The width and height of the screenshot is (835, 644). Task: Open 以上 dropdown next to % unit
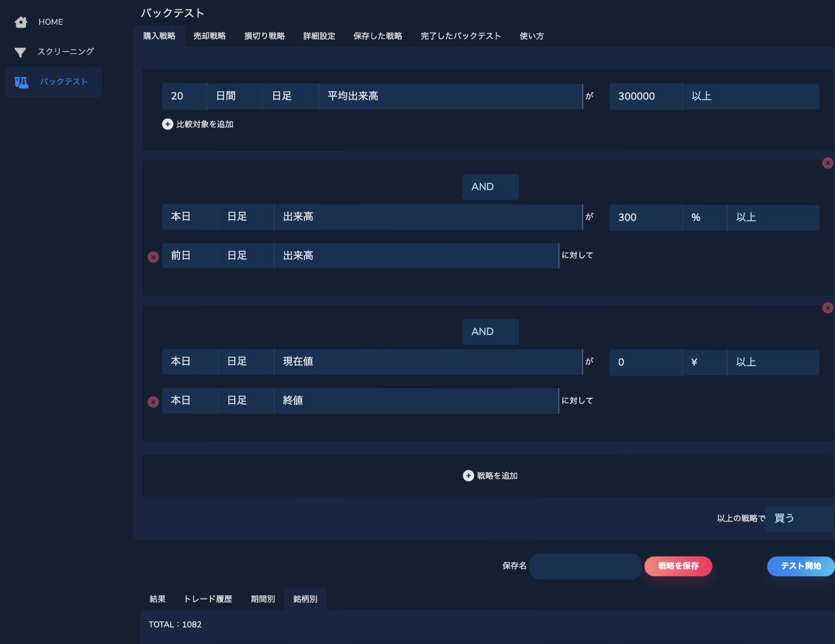click(773, 217)
